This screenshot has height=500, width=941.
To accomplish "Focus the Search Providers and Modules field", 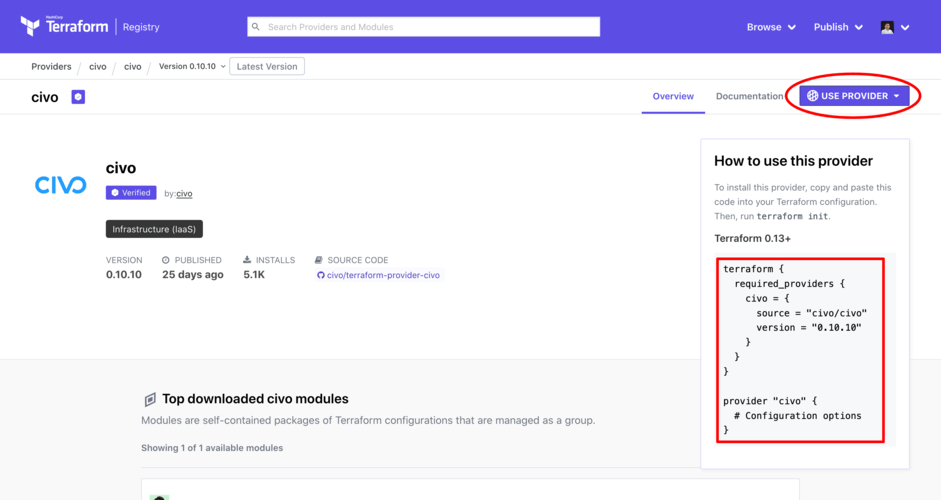I will click(x=428, y=27).
